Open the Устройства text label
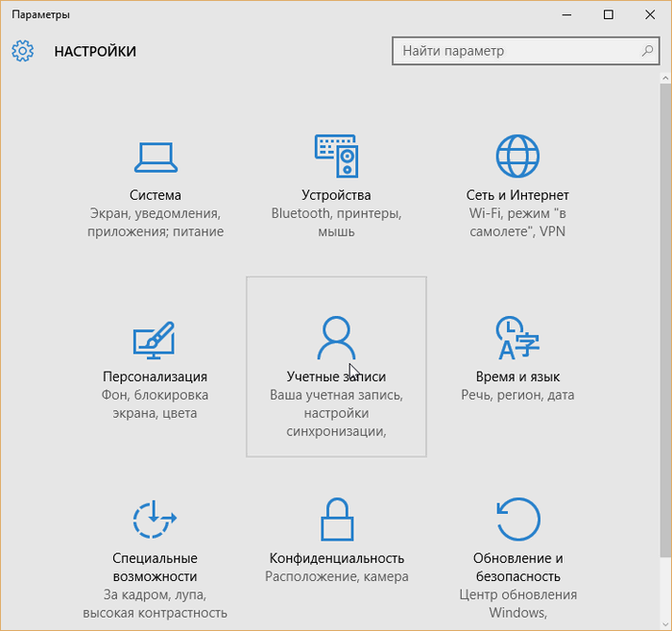The image size is (672, 631). click(x=335, y=195)
